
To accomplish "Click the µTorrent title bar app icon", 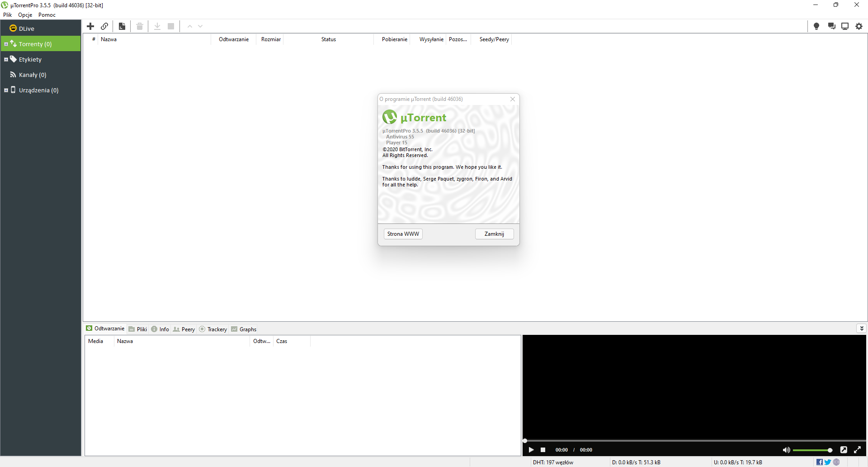I will 5,5.
